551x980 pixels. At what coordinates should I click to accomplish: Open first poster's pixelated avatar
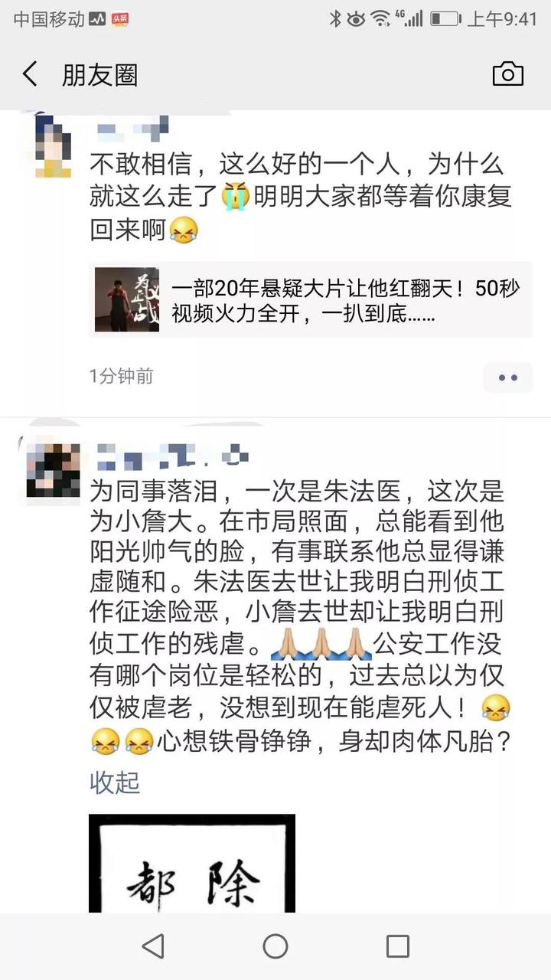pos(54,145)
